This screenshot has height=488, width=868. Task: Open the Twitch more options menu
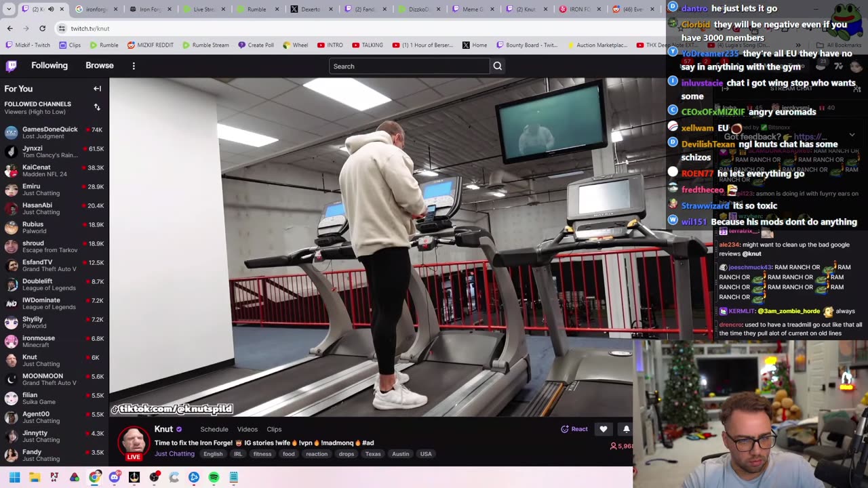click(134, 66)
